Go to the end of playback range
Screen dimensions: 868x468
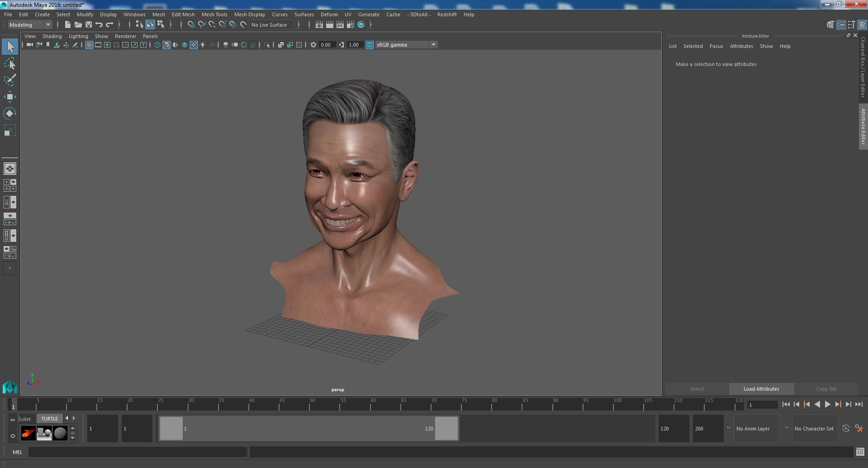(859, 405)
